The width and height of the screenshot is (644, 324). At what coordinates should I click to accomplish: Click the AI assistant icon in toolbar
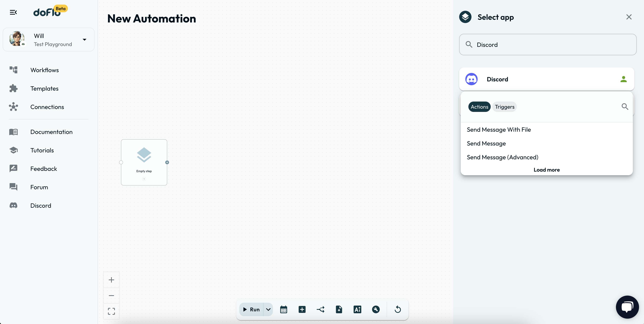point(357,309)
